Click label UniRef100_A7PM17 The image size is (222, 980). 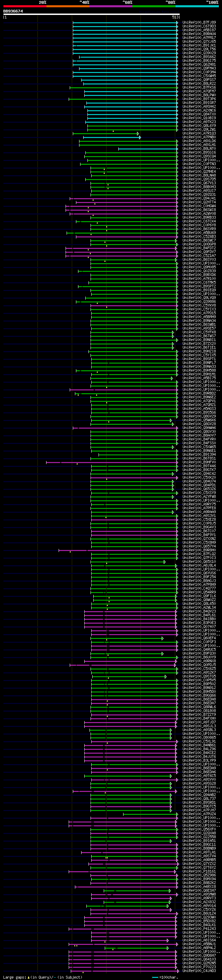point(199,38)
